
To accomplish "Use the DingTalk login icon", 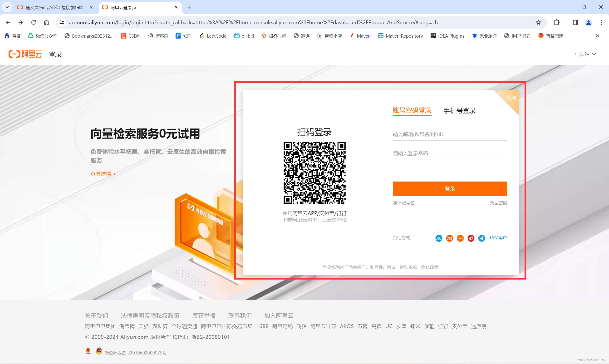I will (481, 238).
